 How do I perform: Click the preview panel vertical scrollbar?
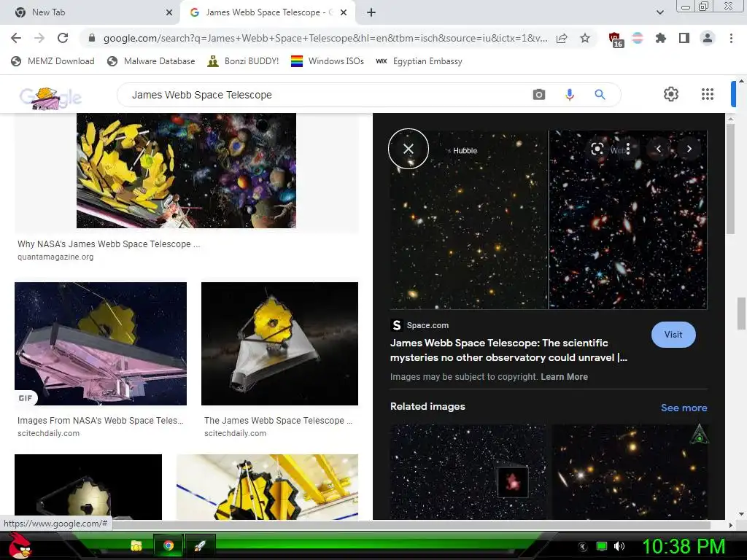730,178
